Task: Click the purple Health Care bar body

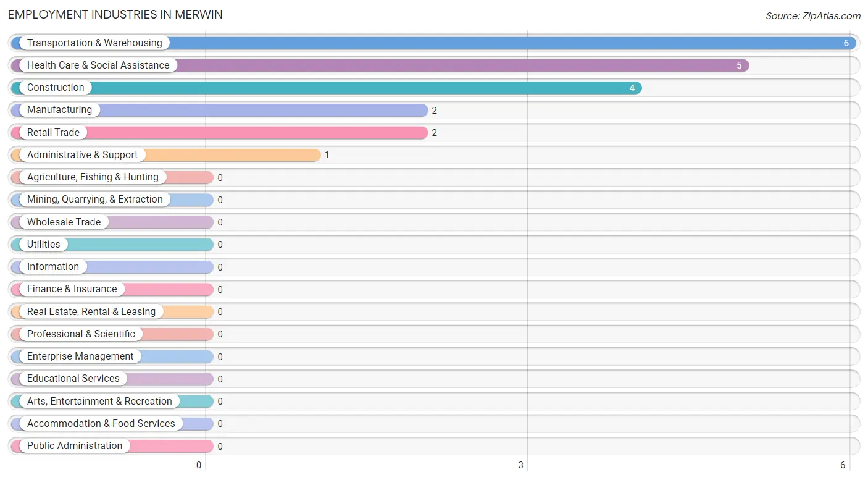Action: click(380, 65)
